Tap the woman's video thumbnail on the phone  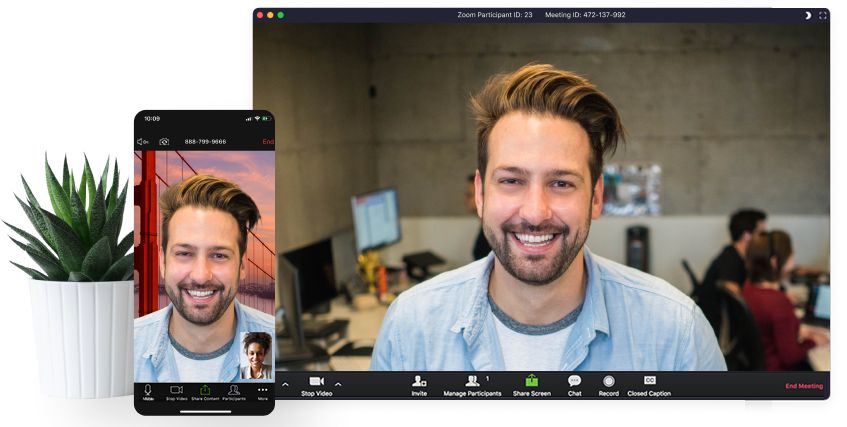tap(257, 355)
